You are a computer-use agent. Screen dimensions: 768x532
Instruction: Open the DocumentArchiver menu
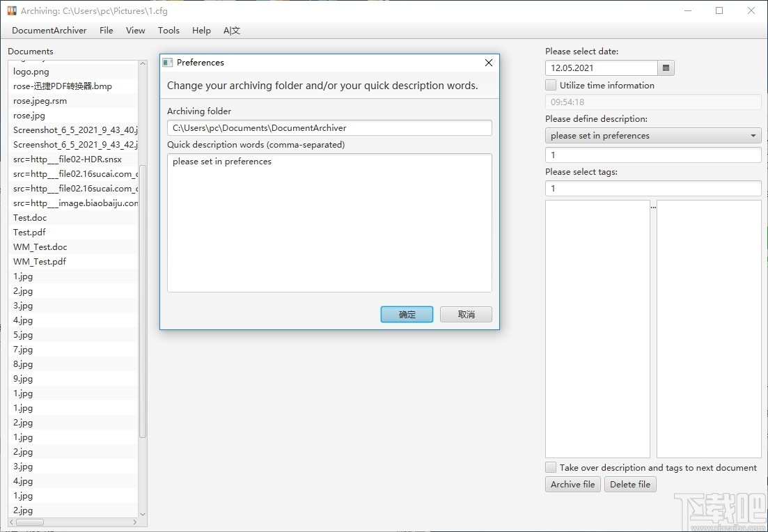(x=49, y=31)
